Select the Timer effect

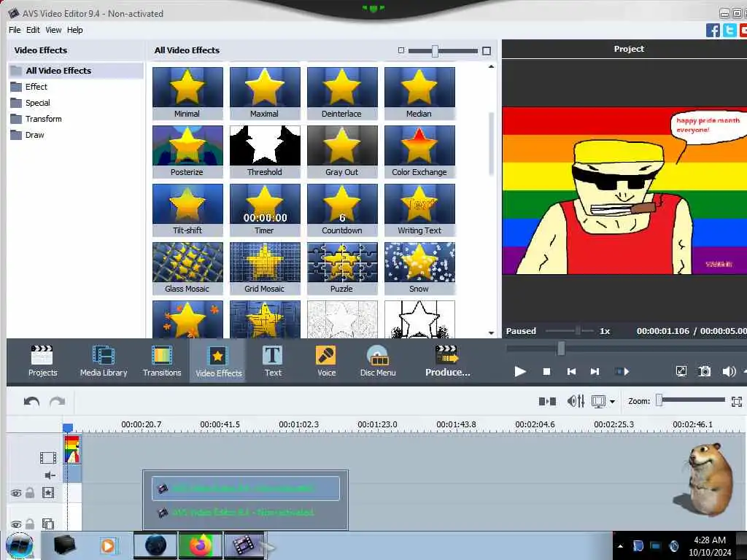click(x=265, y=210)
